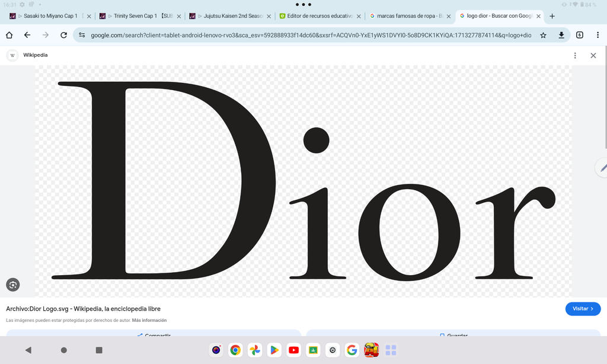Viewport: 607px width, 364px height.
Task: Switch to Jujutsu Kaisen 2nd Season tab
Action: [226, 16]
